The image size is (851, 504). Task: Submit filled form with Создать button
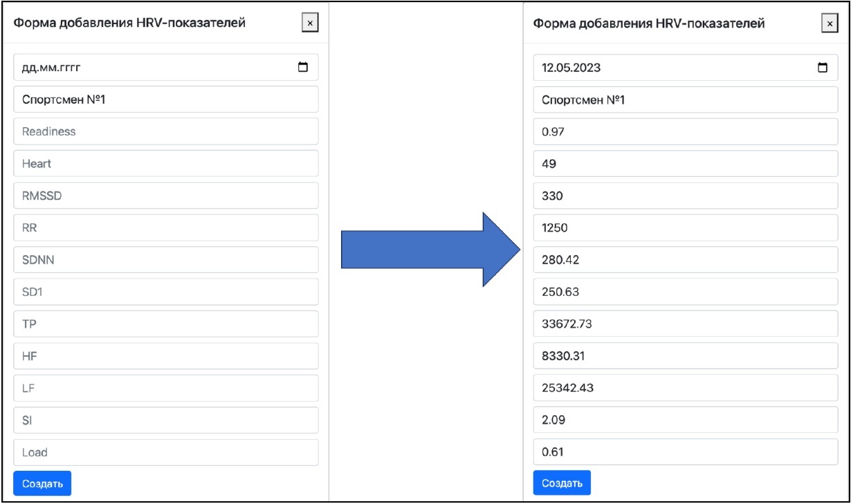(x=562, y=483)
